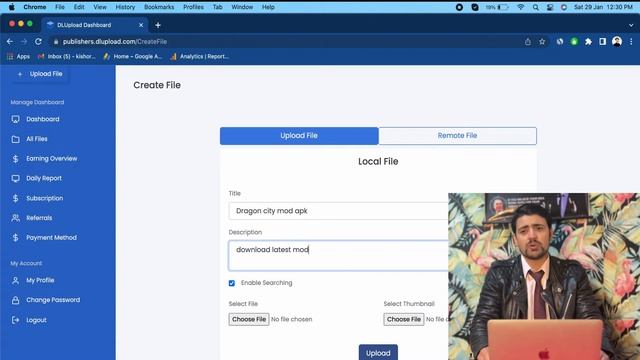Switch to the Remote File tab
The width and height of the screenshot is (640, 360).
(x=458, y=136)
